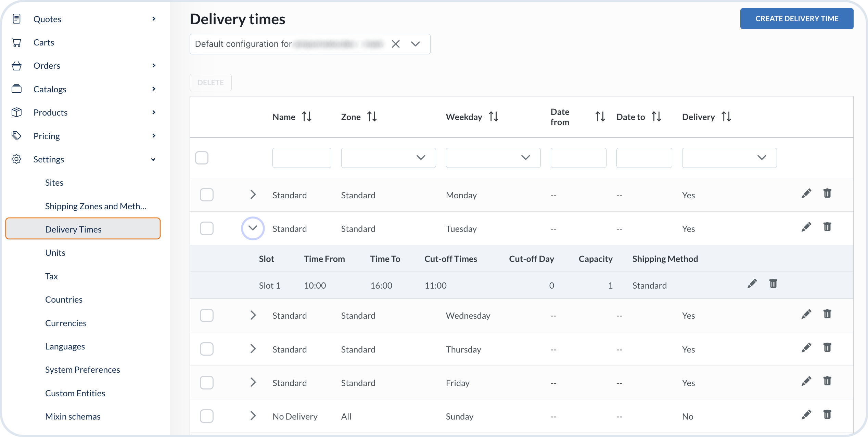
Task: Go to the Currencies settings page
Action: [66, 323]
